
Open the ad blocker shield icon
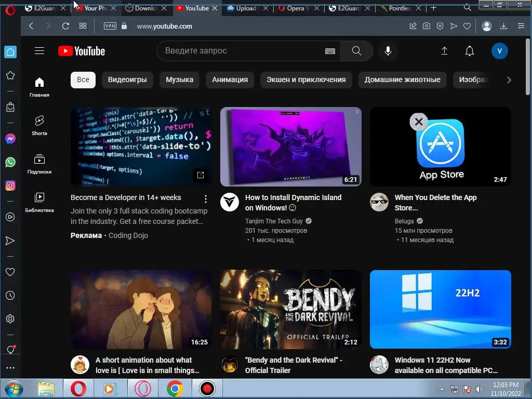(440, 26)
